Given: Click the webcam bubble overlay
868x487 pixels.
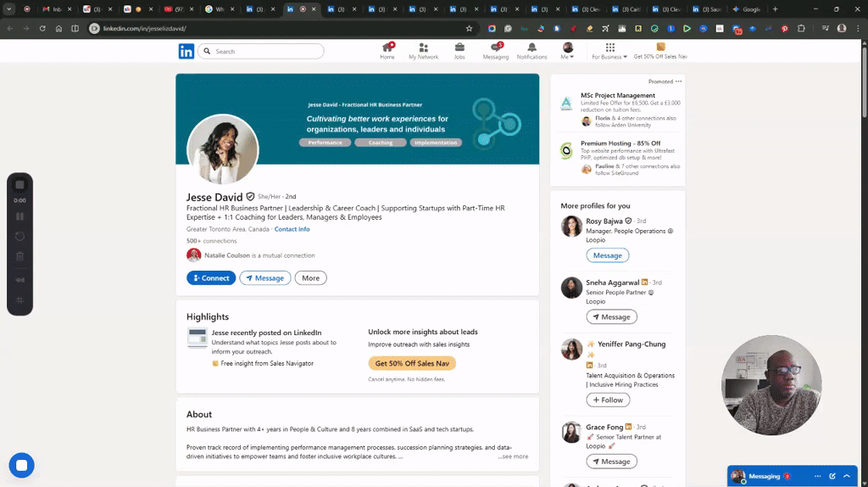Looking at the screenshot, I should [771, 385].
